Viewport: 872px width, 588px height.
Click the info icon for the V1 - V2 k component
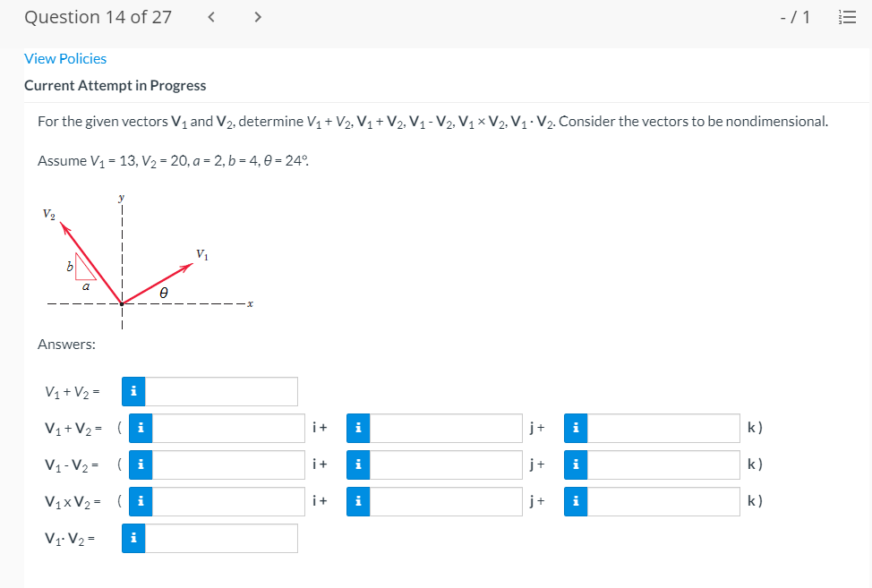(575, 464)
